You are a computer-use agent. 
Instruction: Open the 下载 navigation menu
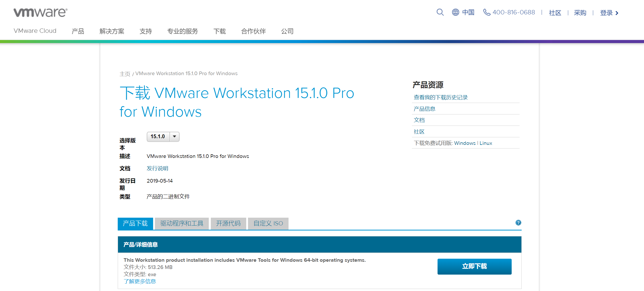click(220, 31)
